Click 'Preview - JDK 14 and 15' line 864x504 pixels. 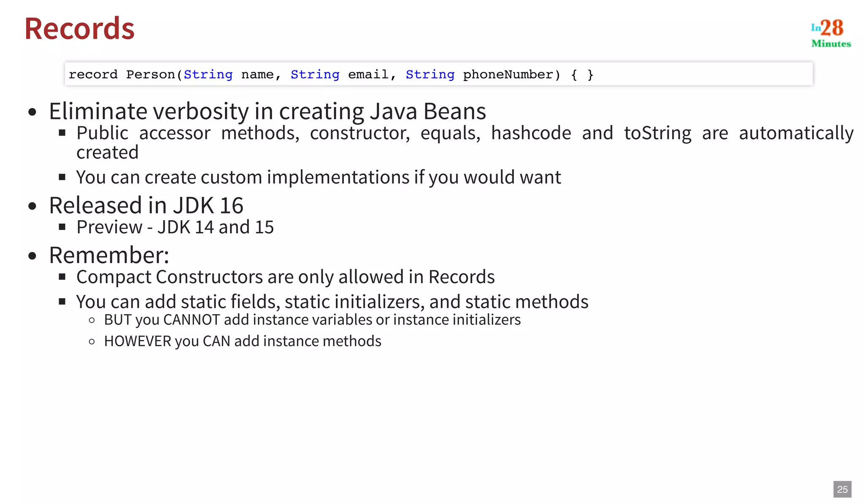175,227
